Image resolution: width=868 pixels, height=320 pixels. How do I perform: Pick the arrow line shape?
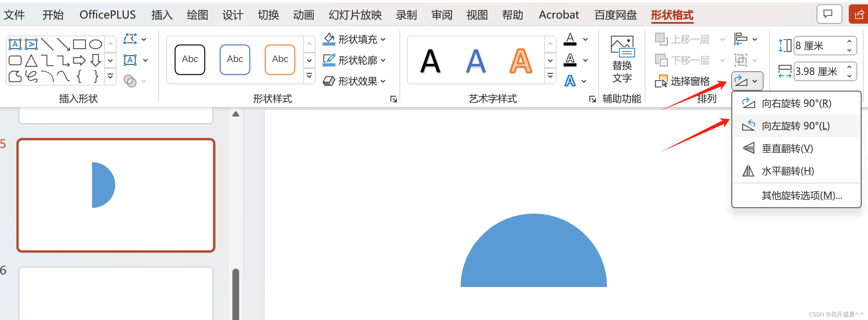(63, 44)
